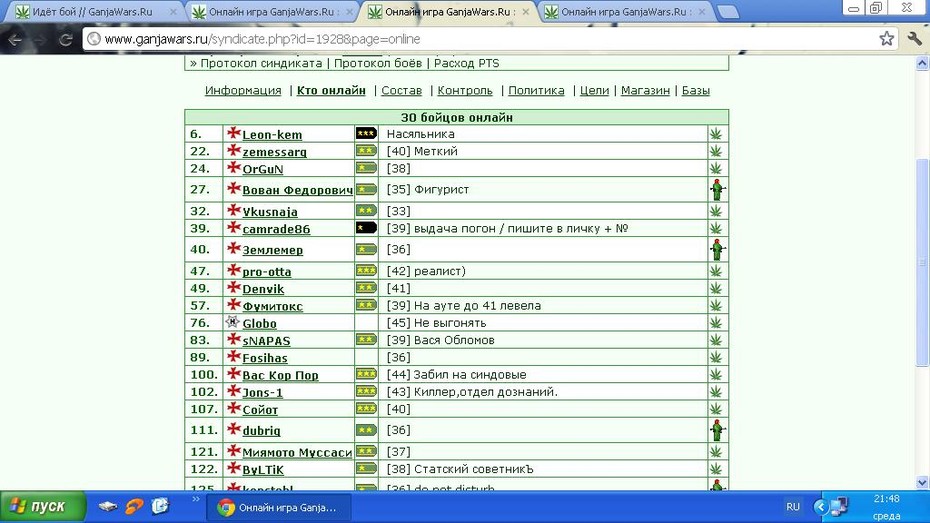
Task: Open player profile Миямото Муссаси
Action: [297, 452]
